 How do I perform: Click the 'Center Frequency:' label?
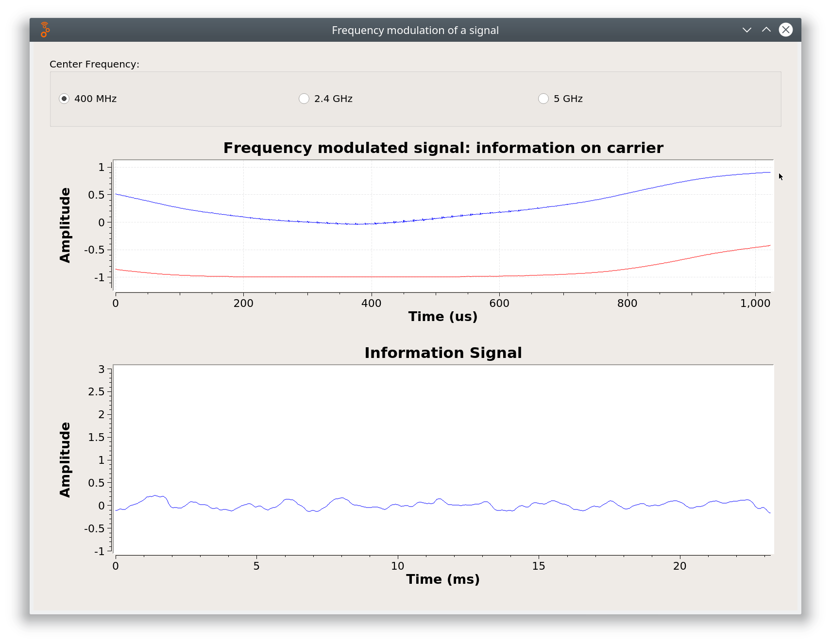(x=94, y=64)
